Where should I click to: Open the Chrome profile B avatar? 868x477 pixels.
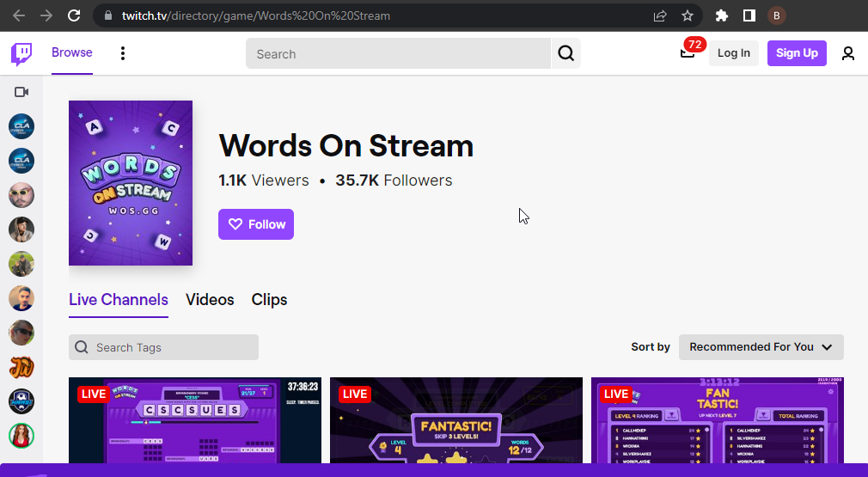pos(777,16)
